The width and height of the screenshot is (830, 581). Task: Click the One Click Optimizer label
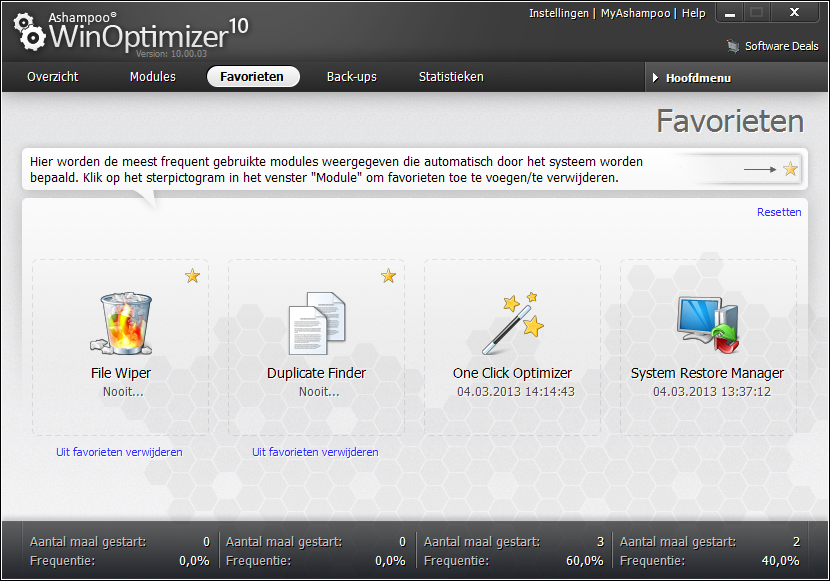pyautogui.click(x=512, y=373)
